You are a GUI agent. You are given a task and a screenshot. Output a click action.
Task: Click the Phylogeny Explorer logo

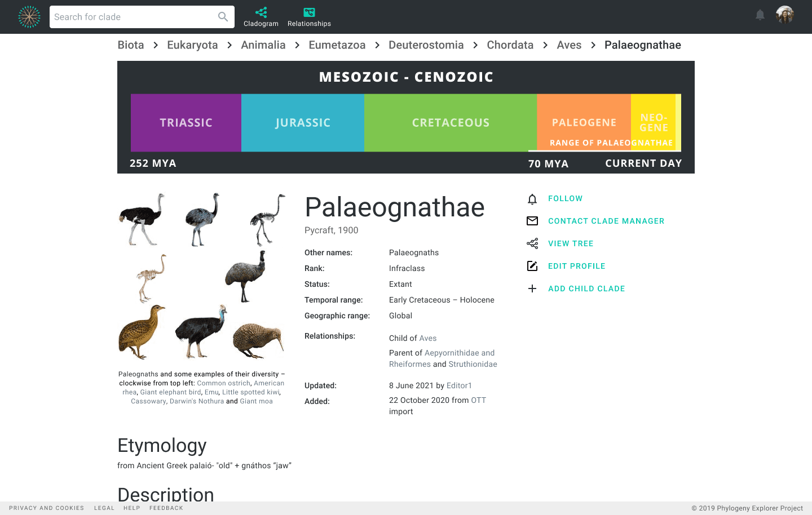click(29, 17)
